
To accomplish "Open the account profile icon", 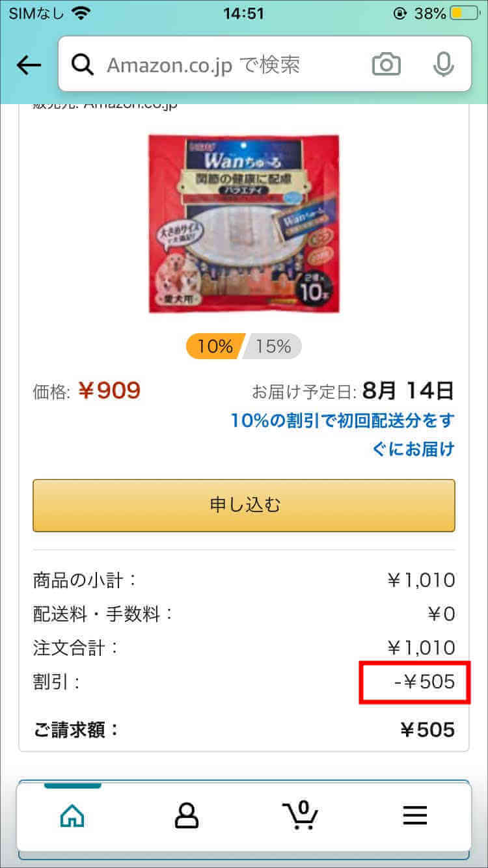I will pyautogui.click(x=186, y=815).
